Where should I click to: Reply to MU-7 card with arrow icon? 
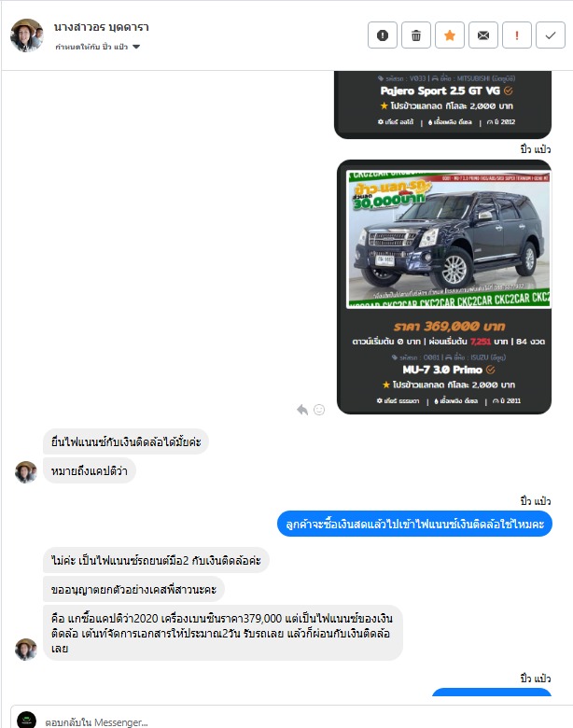pyautogui.click(x=302, y=410)
